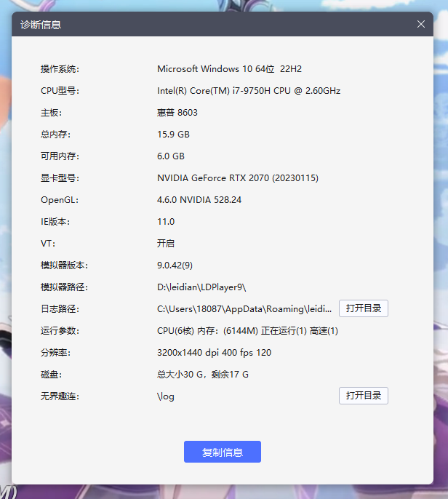Select the 惠普 8603 motherboard value

[177, 113]
